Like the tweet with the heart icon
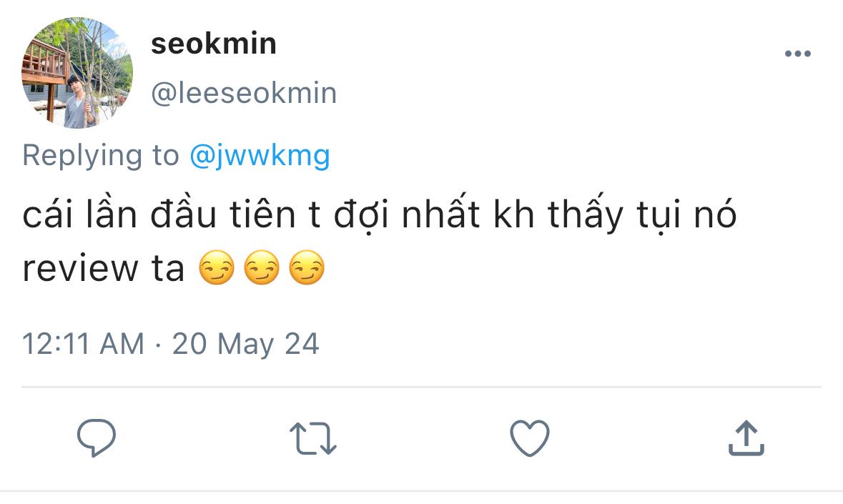 (x=530, y=438)
